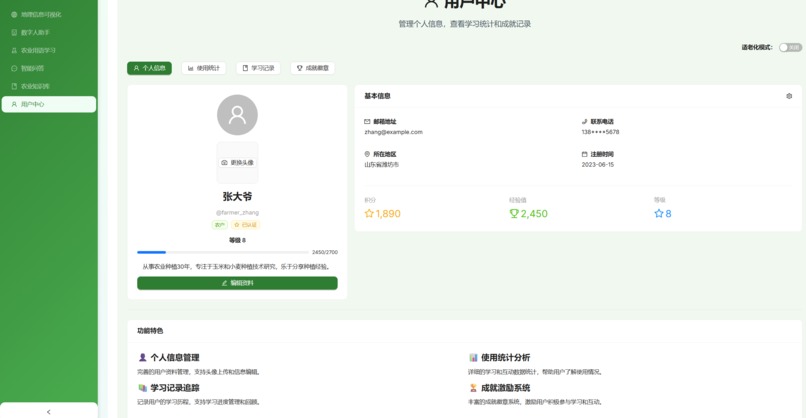Click the 成就激励系统 trophy icon

473,388
